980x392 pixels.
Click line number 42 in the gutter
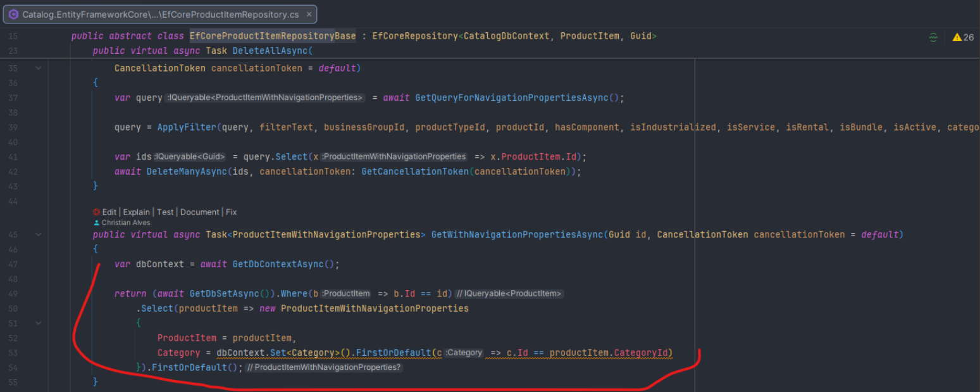coord(13,172)
